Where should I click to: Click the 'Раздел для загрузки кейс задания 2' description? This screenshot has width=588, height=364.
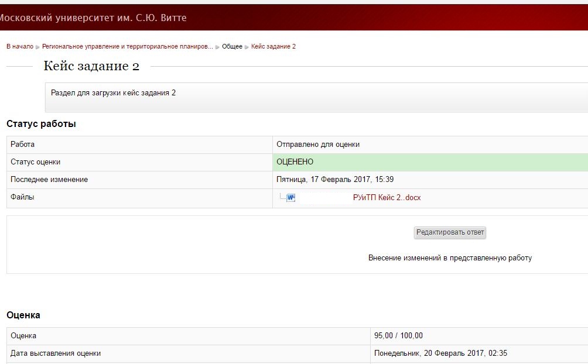click(113, 93)
